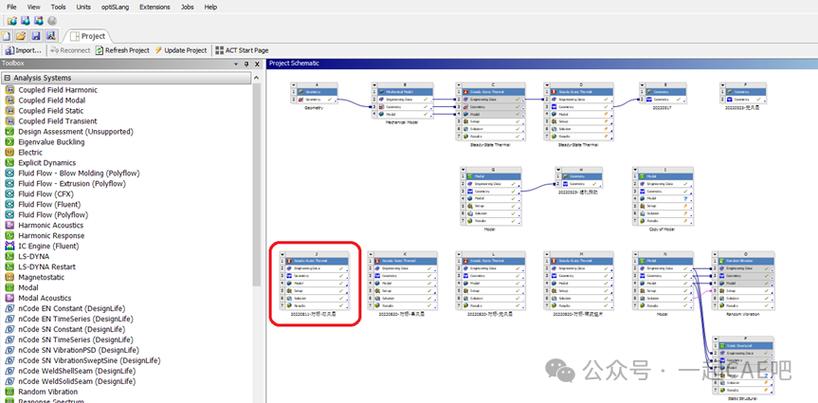Screen dimensions: 818x403
Task: Pin the Toolbox panel with pushpin icon
Action: [x=247, y=64]
